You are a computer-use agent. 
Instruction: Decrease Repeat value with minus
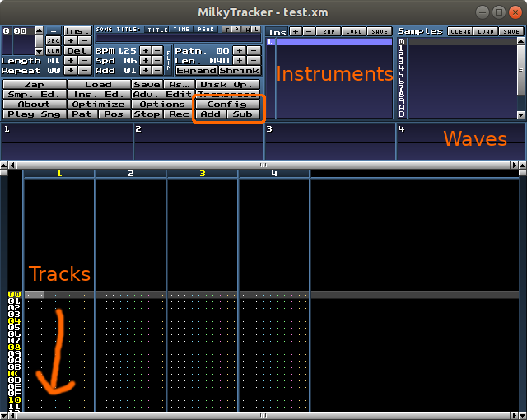click(x=85, y=71)
